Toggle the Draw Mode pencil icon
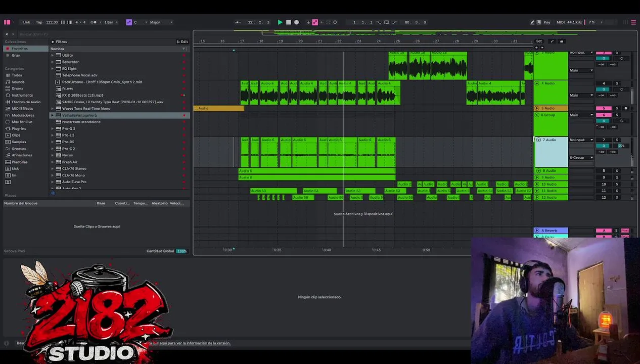640x364 pixels. 532,22
